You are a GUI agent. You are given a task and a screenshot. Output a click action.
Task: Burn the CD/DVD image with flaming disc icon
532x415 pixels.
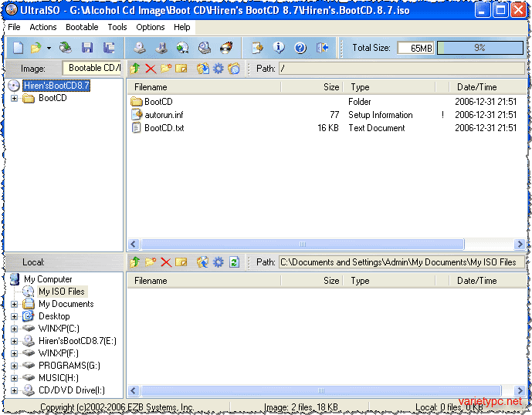pyautogui.click(x=226, y=48)
